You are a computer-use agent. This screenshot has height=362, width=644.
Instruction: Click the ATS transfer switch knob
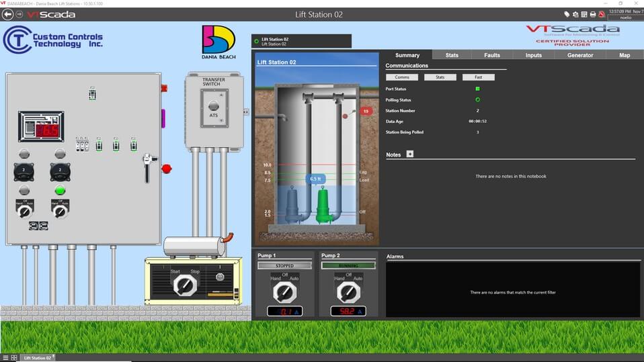click(214, 105)
